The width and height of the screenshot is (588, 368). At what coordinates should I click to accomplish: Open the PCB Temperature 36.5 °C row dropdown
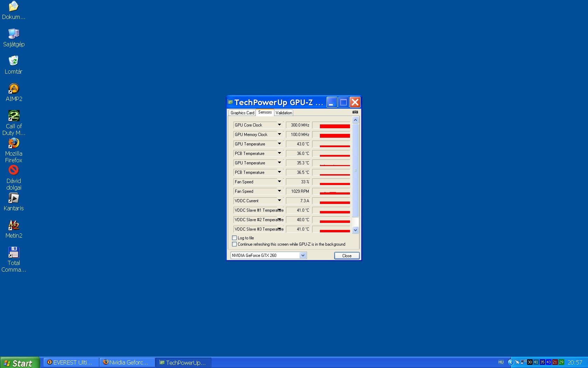pyautogui.click(x=279, y=172)
